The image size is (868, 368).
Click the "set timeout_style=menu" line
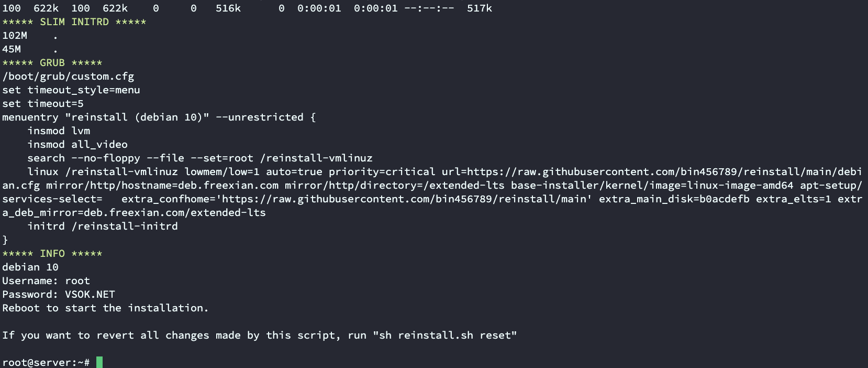pos(71,90)
